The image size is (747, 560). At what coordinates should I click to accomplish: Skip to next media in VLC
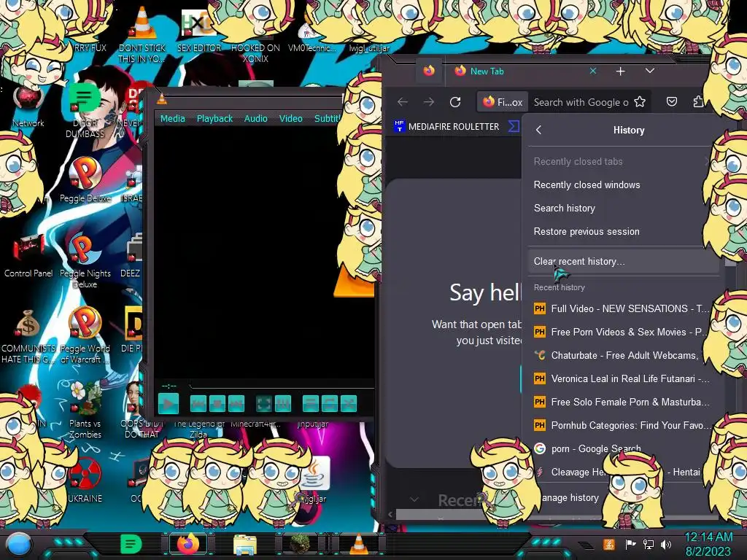[236, 404]
